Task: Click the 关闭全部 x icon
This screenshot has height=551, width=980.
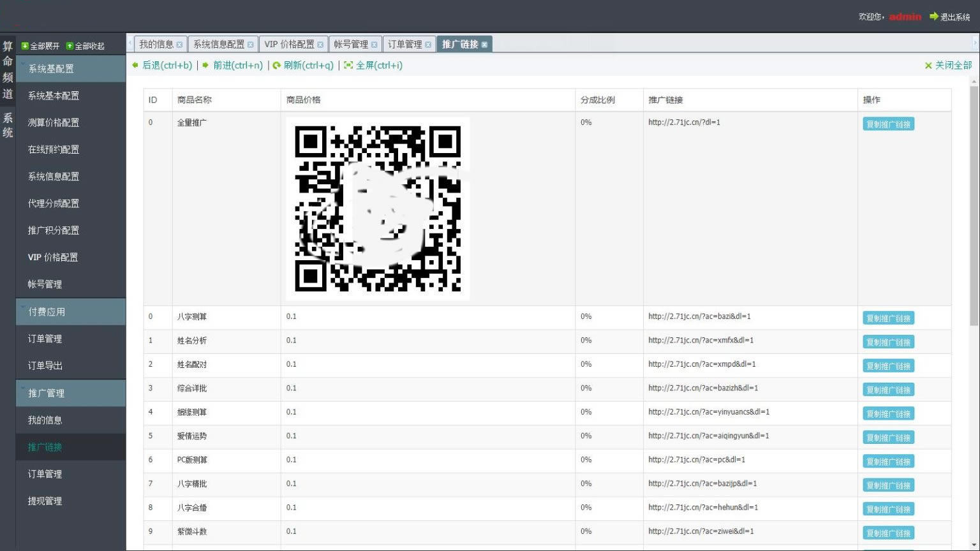Action: click(x=928, y=66)
